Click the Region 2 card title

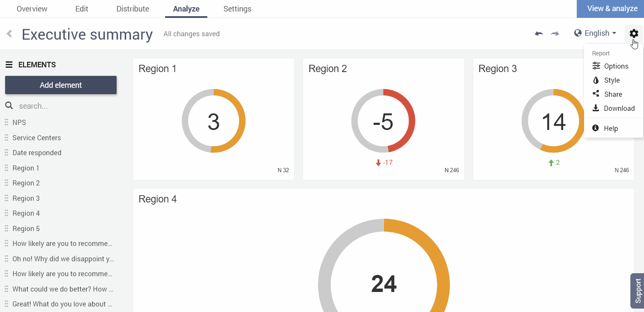tap(328, 69)
